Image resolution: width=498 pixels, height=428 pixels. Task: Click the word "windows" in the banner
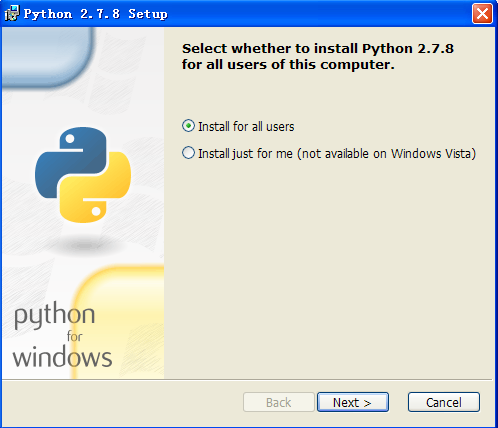62,357
